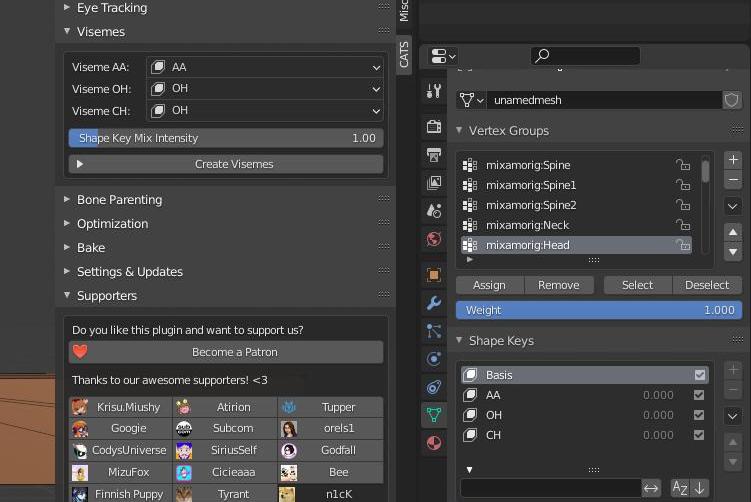Toggle lock on mixamorig:Spine vertex group
751x502 pixels.
(x=683, y=165)
